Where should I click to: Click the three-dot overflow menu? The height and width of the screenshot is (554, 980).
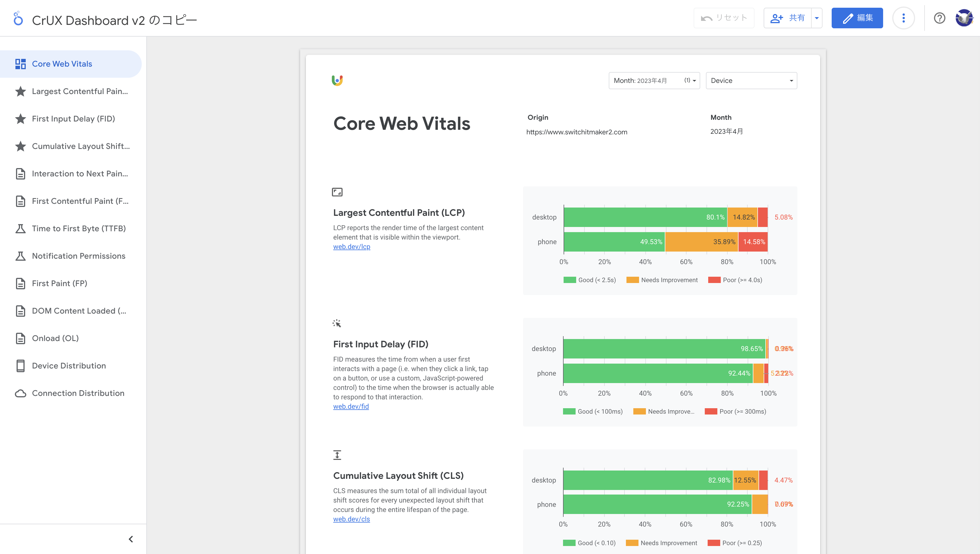(x=904, y=18)
